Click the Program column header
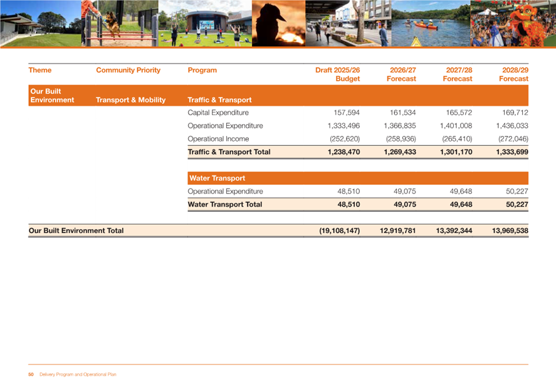This screenshot has width=556, height=392. (x=202, y=70)
